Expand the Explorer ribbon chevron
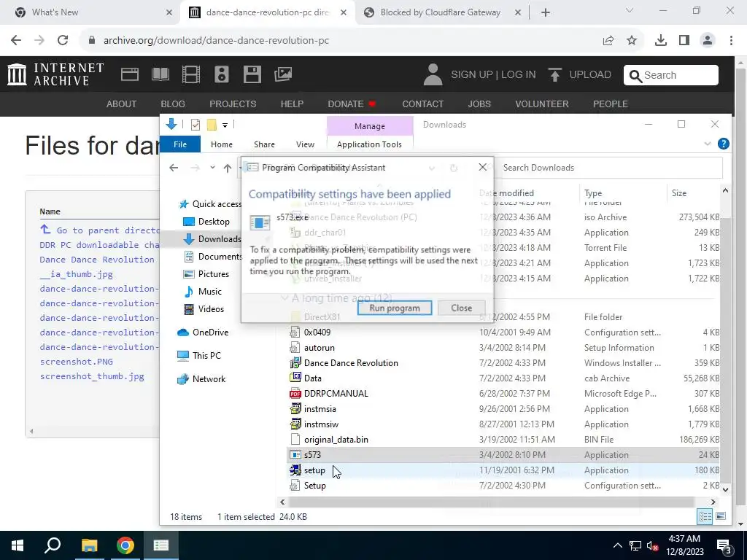747x560 pixels. 708,144
